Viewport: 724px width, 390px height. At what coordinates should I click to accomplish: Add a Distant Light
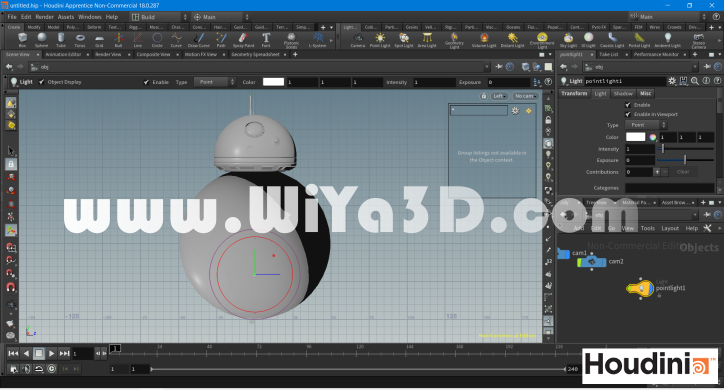(x=512, y=40)
